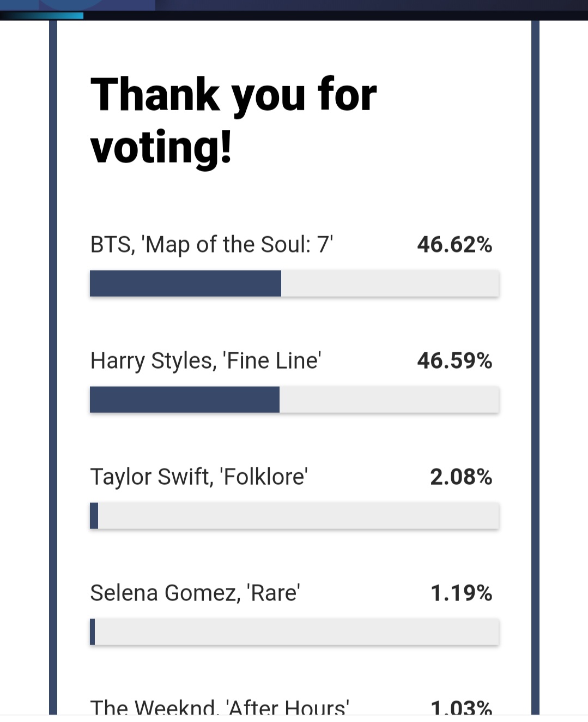The image size is (588, 722).
Task: Click the 46.62% result value
Action: point(454,245)
